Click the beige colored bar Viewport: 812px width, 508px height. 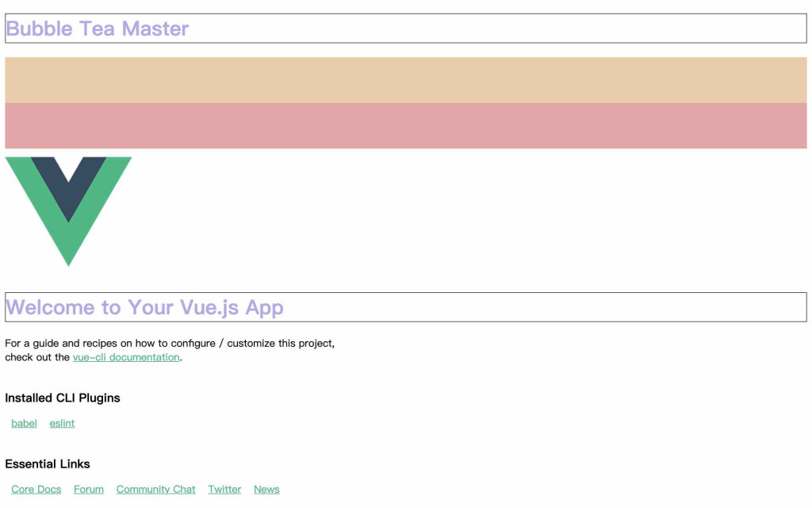coord(406,80)
